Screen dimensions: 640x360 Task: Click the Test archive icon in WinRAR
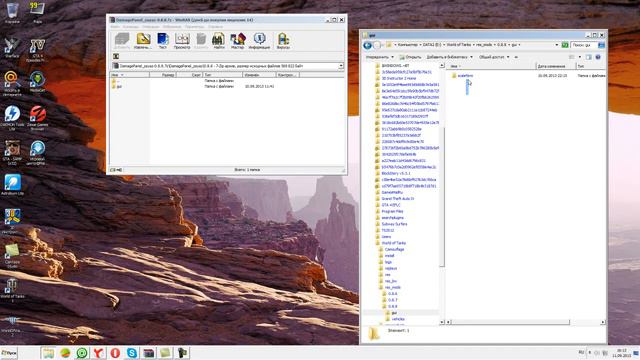coord(162,41)
